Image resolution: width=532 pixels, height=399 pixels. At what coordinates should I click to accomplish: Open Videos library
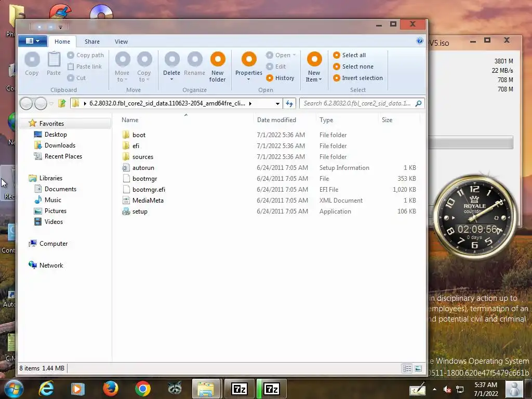[x=54, y=221]
